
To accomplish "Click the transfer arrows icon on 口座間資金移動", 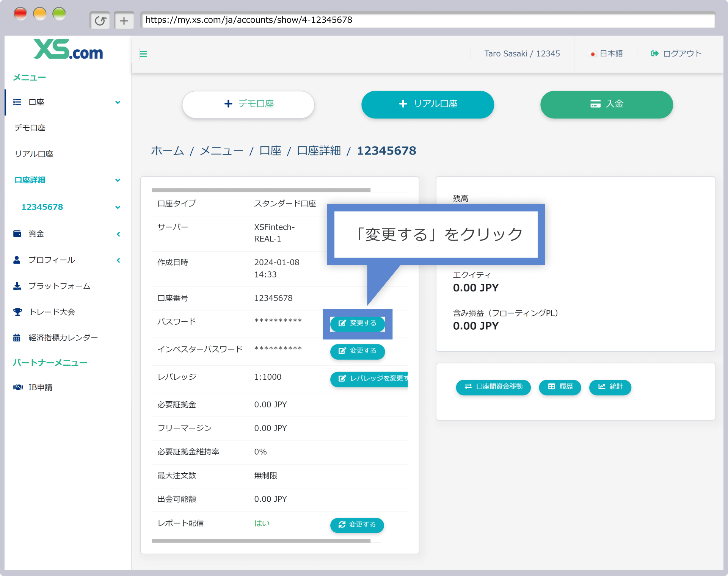I will tap(468, 386).
